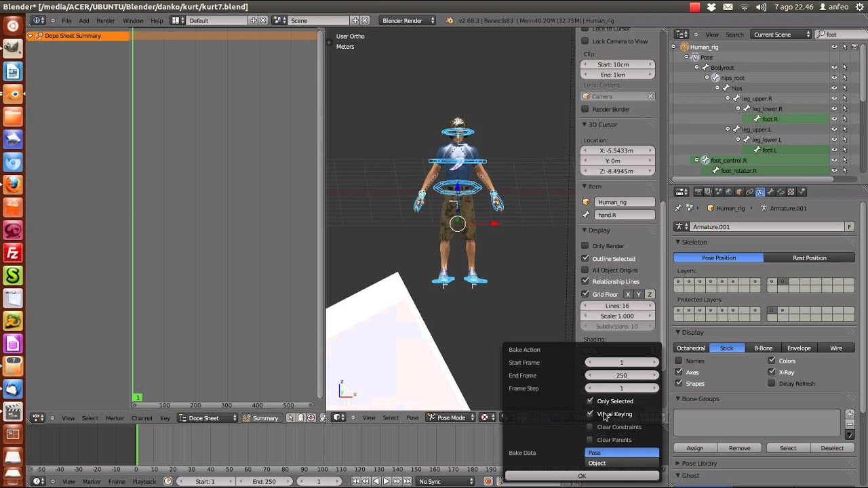Open the Armature data tab icon
The width and height of the screenshot is (868, 488).
point(760,192)
